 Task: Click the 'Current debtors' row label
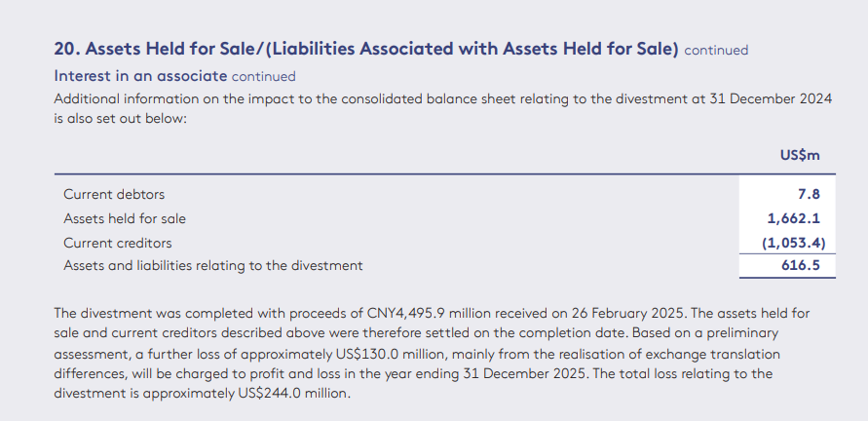point(114,195)
